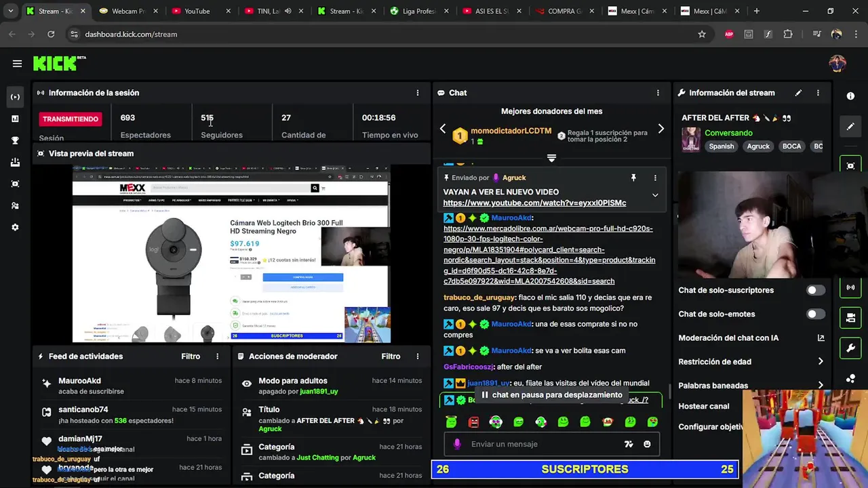Viewport: 868px width, 488px height.
Task: Open Chrome three-dot menu
Action: click(856, 34)
